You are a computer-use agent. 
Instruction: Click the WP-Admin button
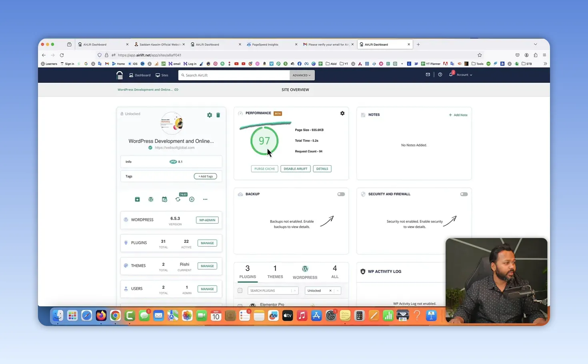[x=207, y=220]
